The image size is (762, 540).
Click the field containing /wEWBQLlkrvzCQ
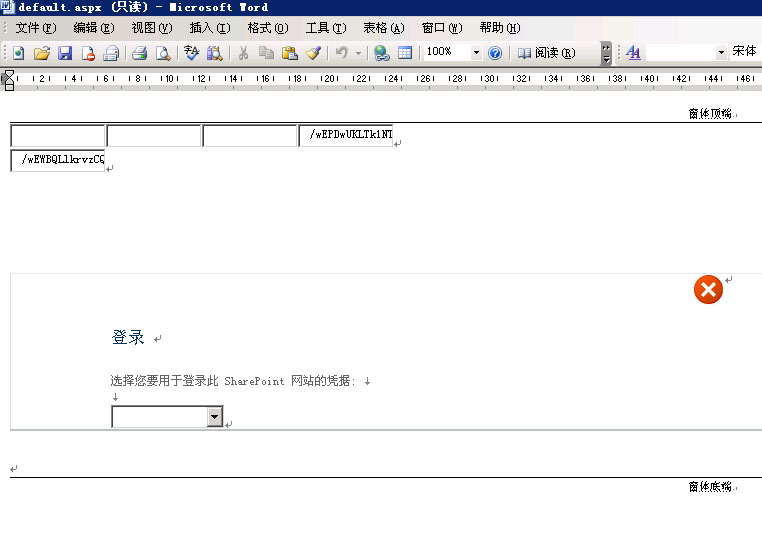58,160
